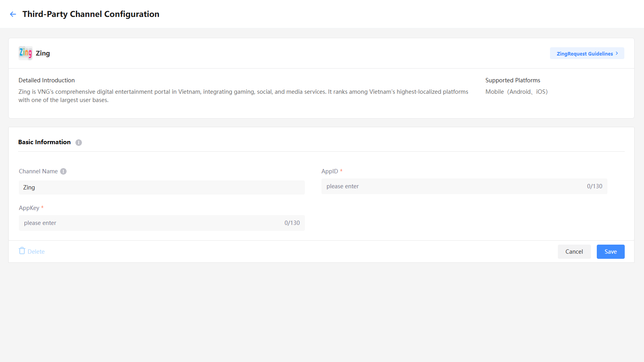Click the AppID field label

coord(330,171)
